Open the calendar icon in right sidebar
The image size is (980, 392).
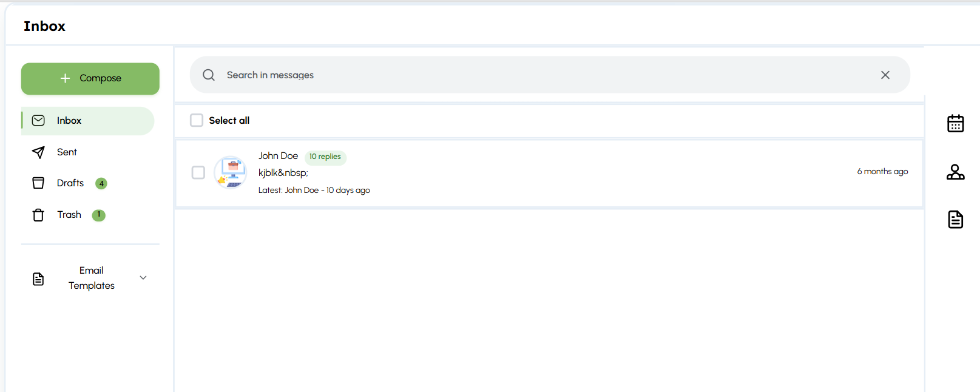click(x=955, y=123)
